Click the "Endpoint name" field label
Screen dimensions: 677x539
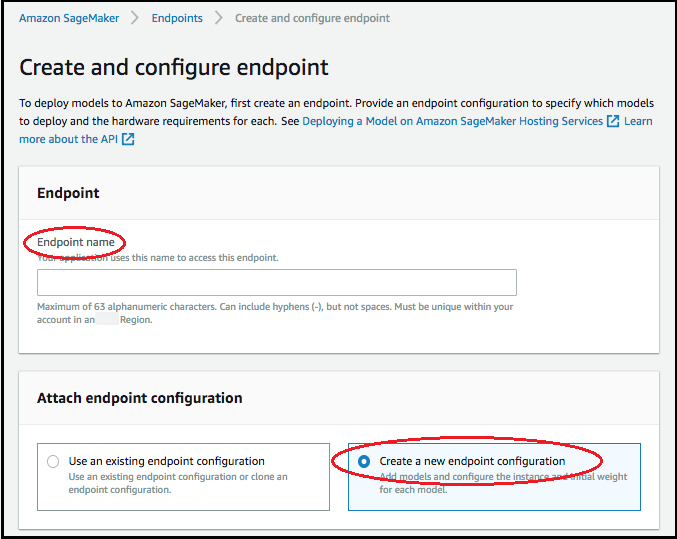coord(76,242)
